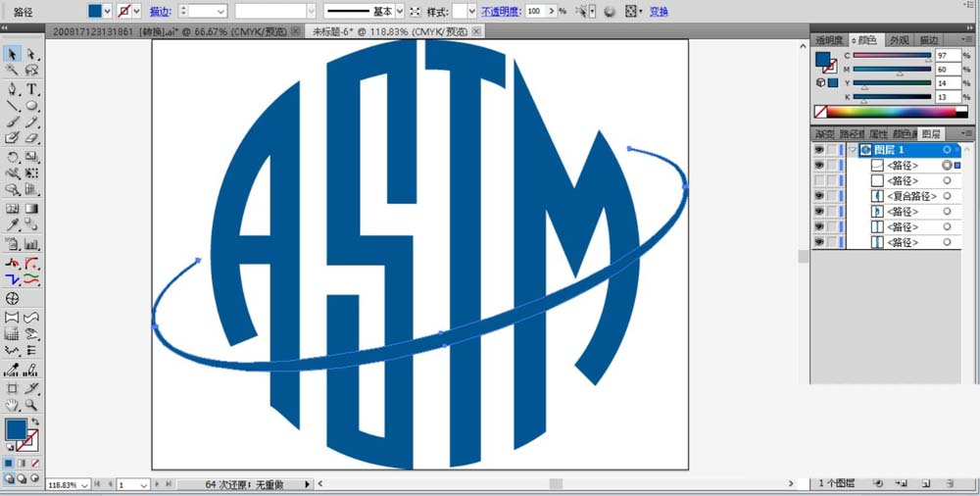Select the Selection (black arrow) tool
The height and width of the screenshot is (496, 980).
tap(12, 55)
